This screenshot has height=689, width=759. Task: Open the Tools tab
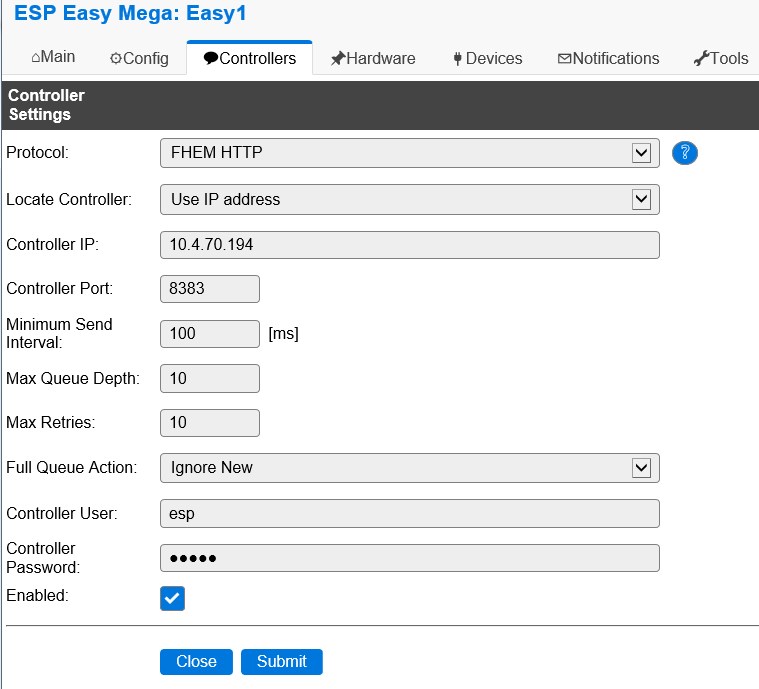(x=721, y=58)
